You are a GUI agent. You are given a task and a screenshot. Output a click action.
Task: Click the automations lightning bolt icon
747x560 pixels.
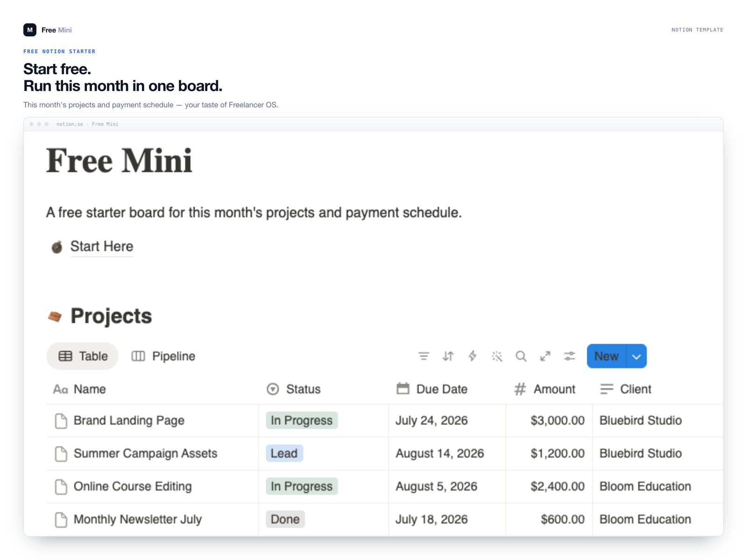tap(472, 356)
